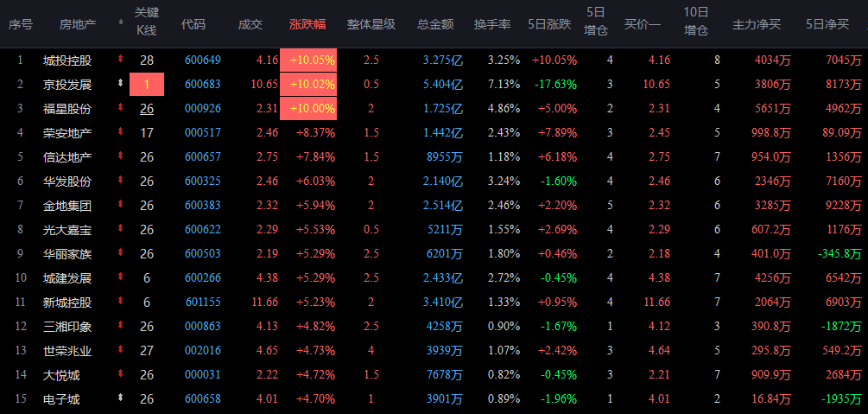
Task: Open stock code 000517
Action: [203, 133]
